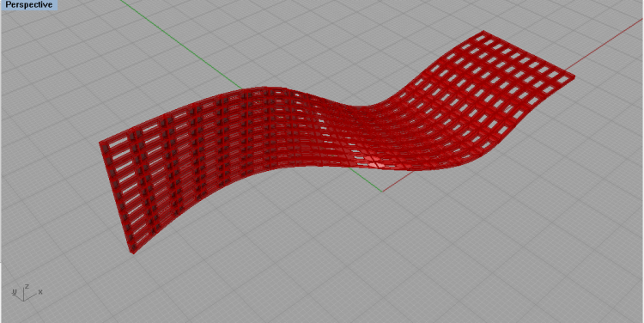Image resolution: width=644 pixels, height=323 pixels.
Task: Click empty grid area in top left
Action: [x=62, y=62]
